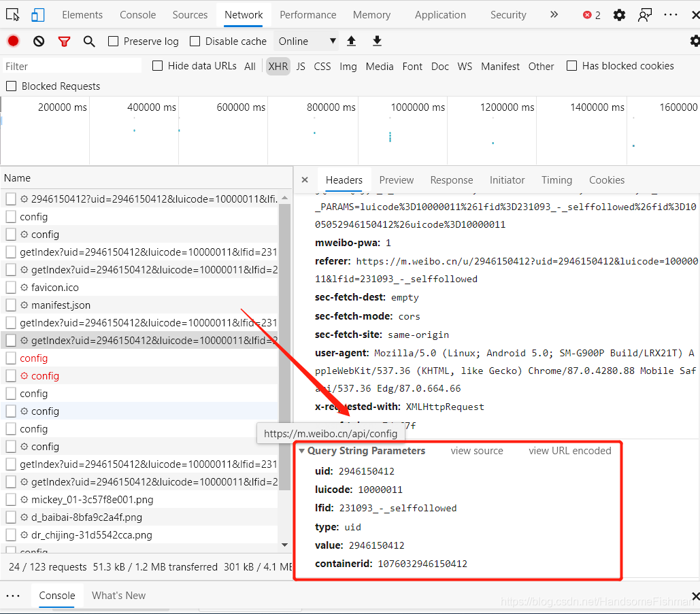Image resolution: width=700 pixels, height=614 pixels.
Task: Filter requests by CSS type
Action: (322, 67)
